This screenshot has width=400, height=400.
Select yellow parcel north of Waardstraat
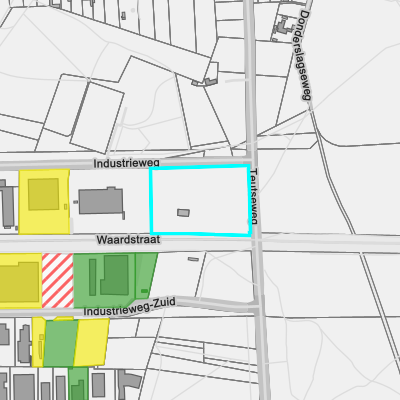point(44,201)
